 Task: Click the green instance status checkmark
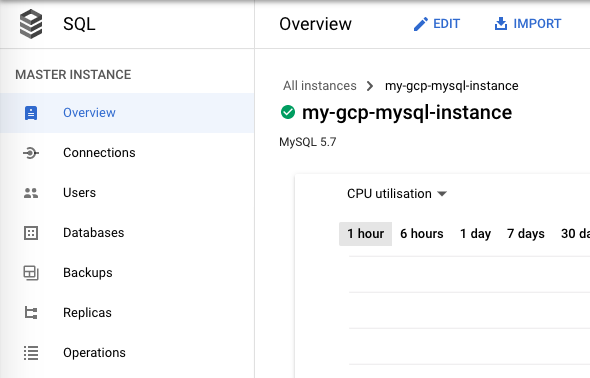288,112
